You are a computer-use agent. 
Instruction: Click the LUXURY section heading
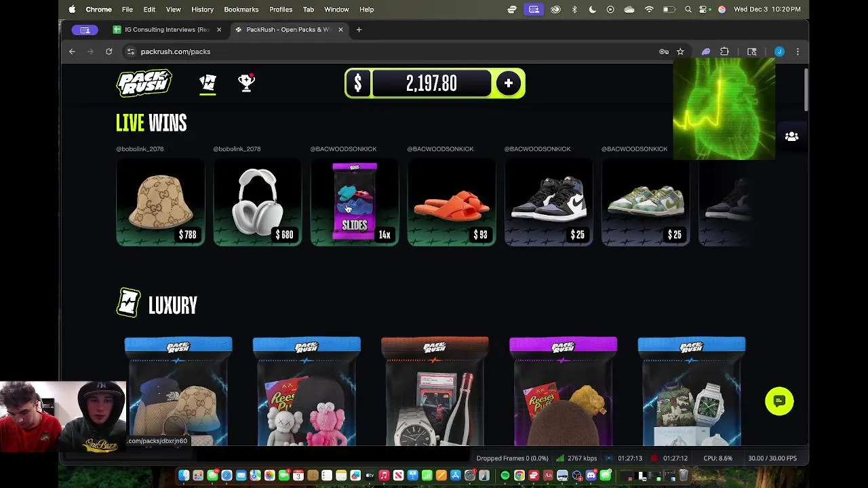pos(173,306)
